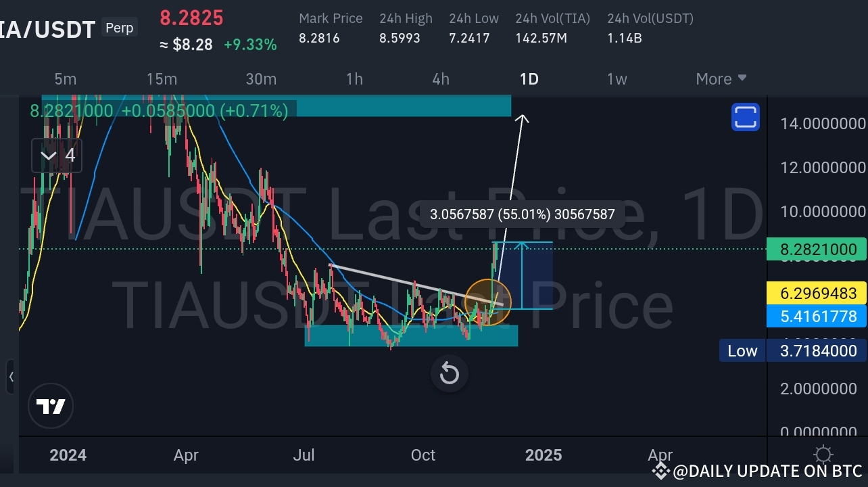Viewport: 868px width, 487px height.
Task: Select the blue MA label 5.4161778 swatch
Action: tap(817, 316)
